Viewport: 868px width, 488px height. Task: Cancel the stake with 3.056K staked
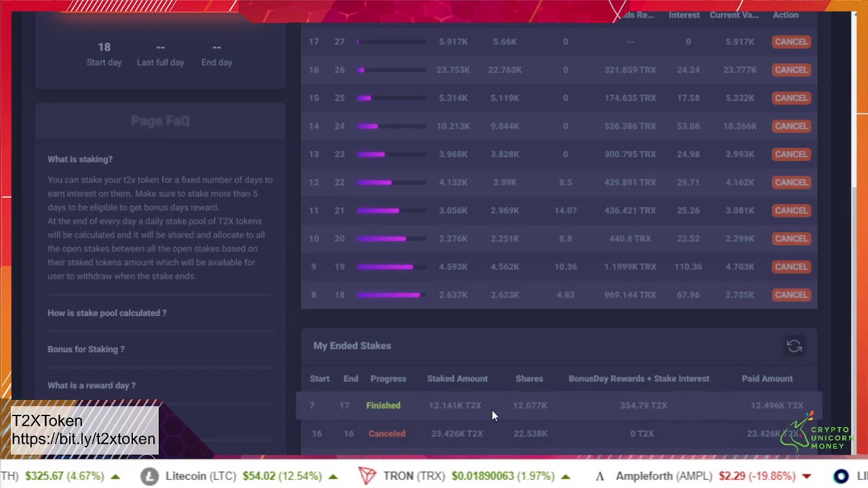pyautogui.click(x=791, y=211)
